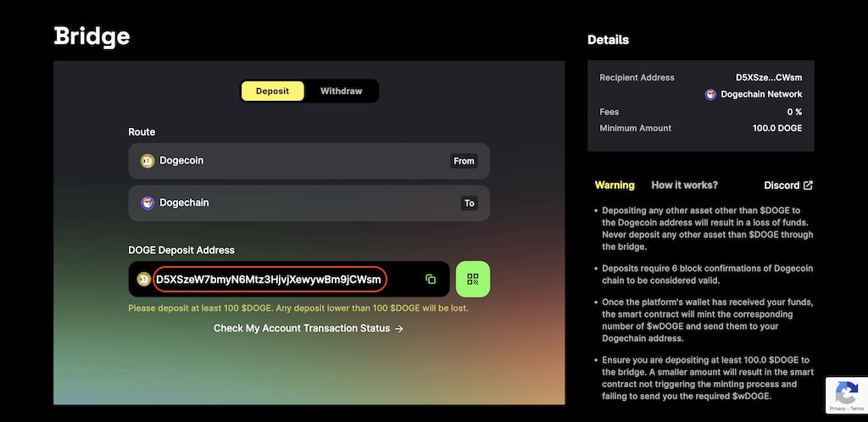Select the Deposit tab

tap(272, 92)
